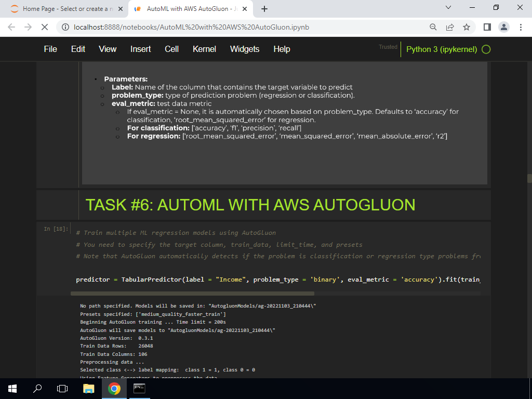Open Task View on the taskbar
The width and height of the screenshot is (532, 399).
[x=62, y=389]
